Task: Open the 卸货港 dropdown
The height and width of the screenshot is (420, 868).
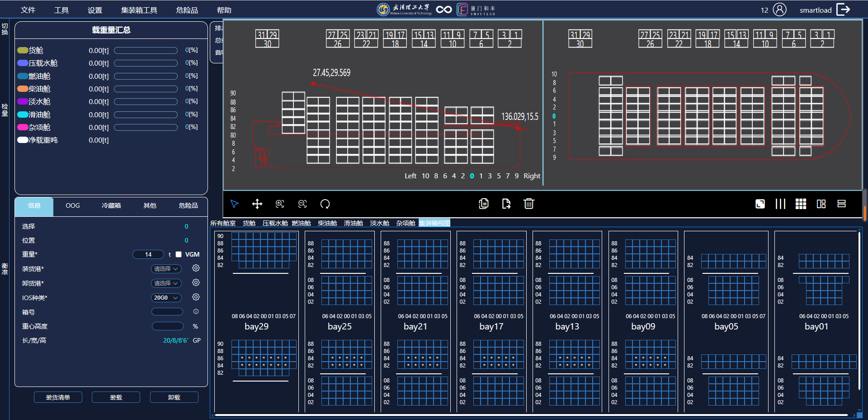Action: (x=165, y=283)
